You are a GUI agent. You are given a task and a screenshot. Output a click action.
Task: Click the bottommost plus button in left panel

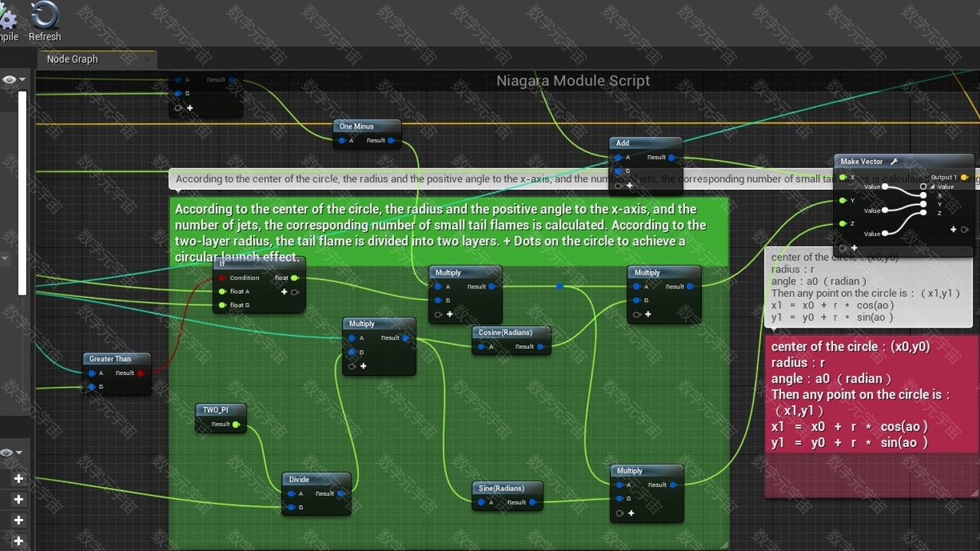[18, 541]
